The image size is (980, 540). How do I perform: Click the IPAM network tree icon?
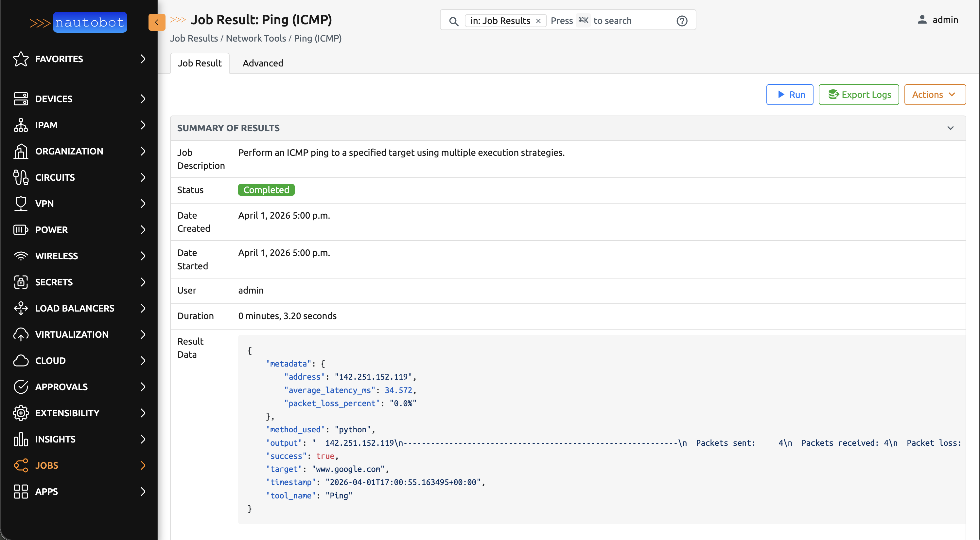tap(21, 125)
